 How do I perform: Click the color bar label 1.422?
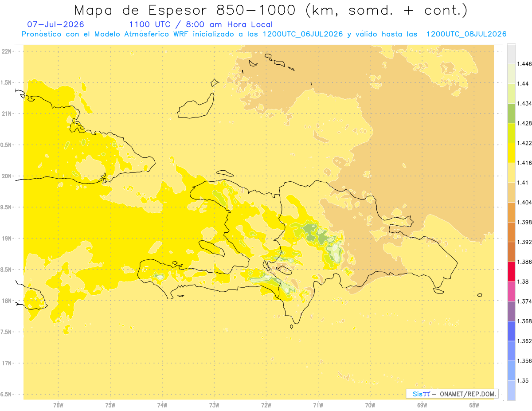tap(524, 143)
